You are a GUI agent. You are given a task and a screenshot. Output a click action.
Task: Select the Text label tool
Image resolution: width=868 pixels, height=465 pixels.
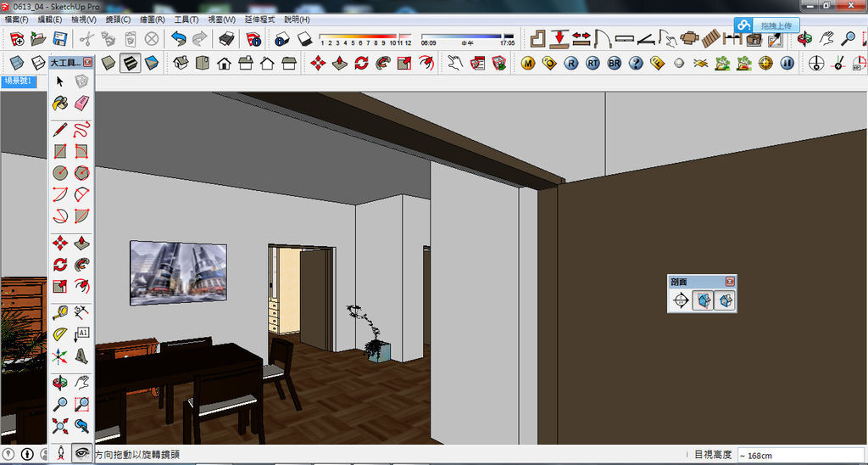pyautogui.click(x=82, y=334)
